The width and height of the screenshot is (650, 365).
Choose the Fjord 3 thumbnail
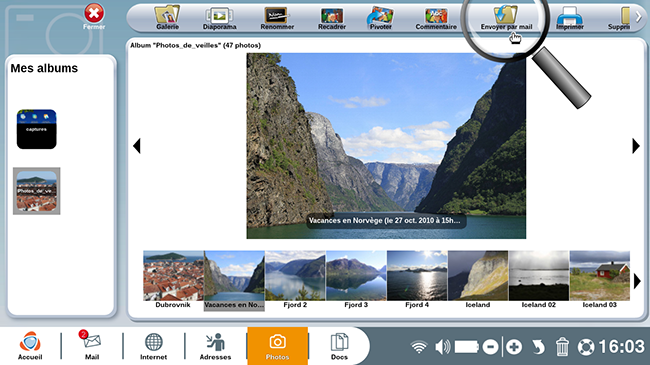(356, 280)
